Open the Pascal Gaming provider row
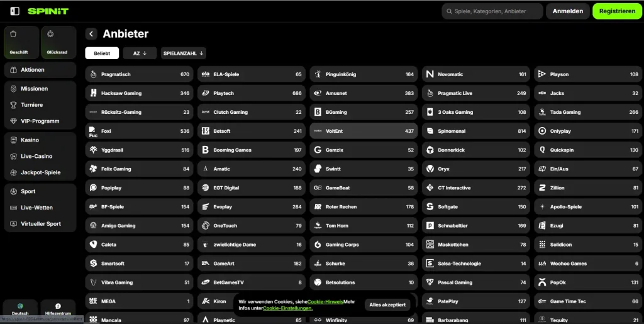Screen dimensions: 644x324 click(475, 282)
